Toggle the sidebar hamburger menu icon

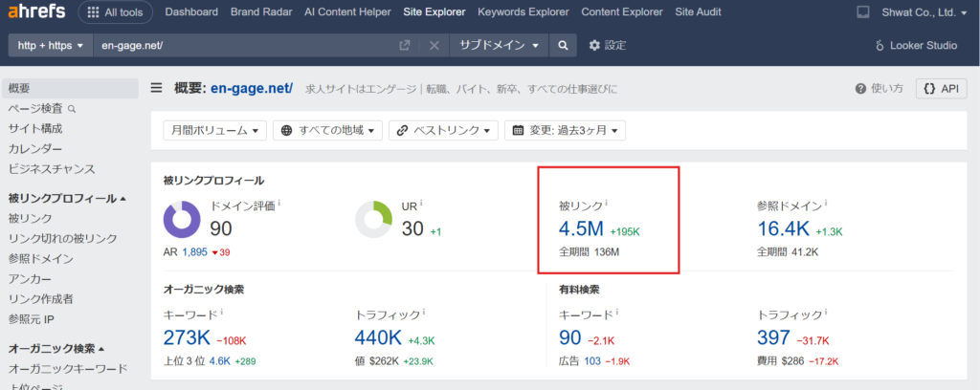(156, 88)
